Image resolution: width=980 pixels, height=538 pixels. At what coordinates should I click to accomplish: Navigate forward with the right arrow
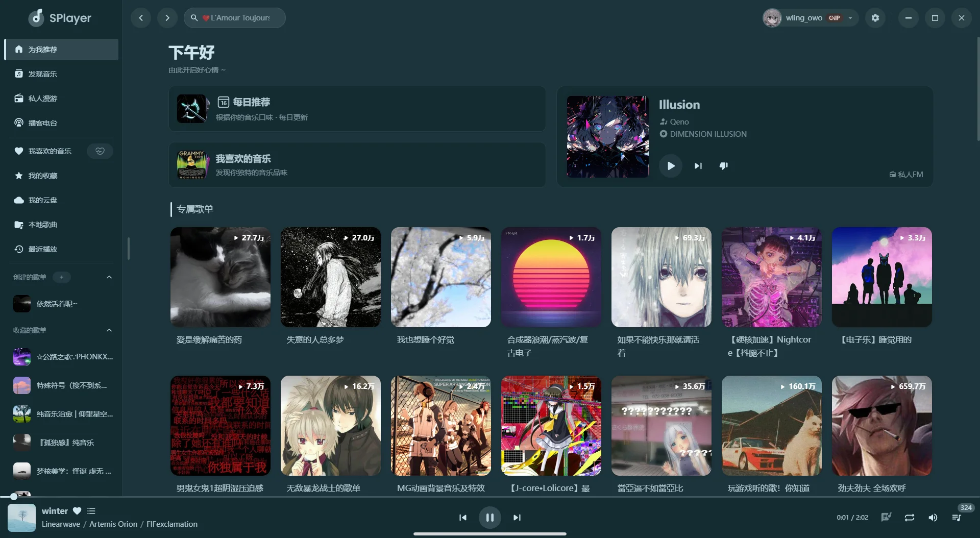(x=167, y=18)
